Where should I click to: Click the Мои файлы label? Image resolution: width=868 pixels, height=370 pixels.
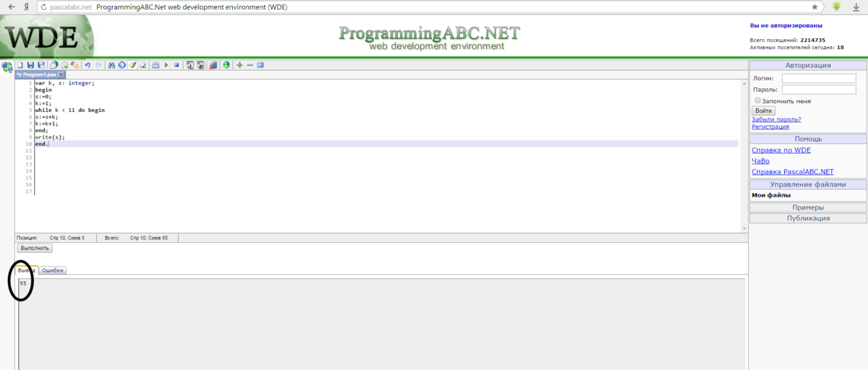[771, 195]
